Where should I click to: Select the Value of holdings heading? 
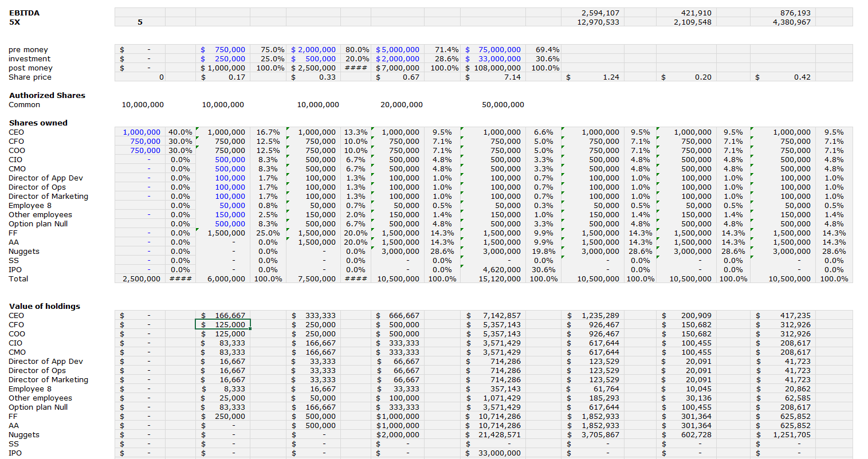[45, 307]
